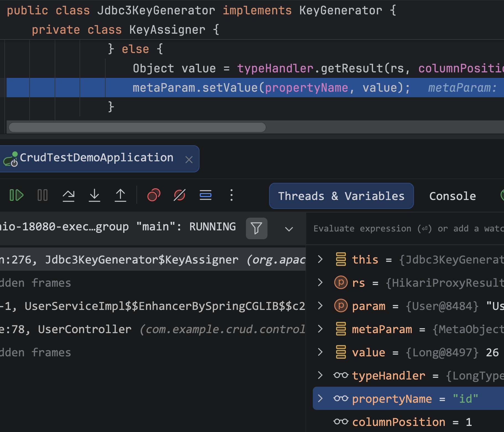Image resolution: width=504 pixels, height=432 pixels.
Task: Pause the running program
Action: coord(43,195)
